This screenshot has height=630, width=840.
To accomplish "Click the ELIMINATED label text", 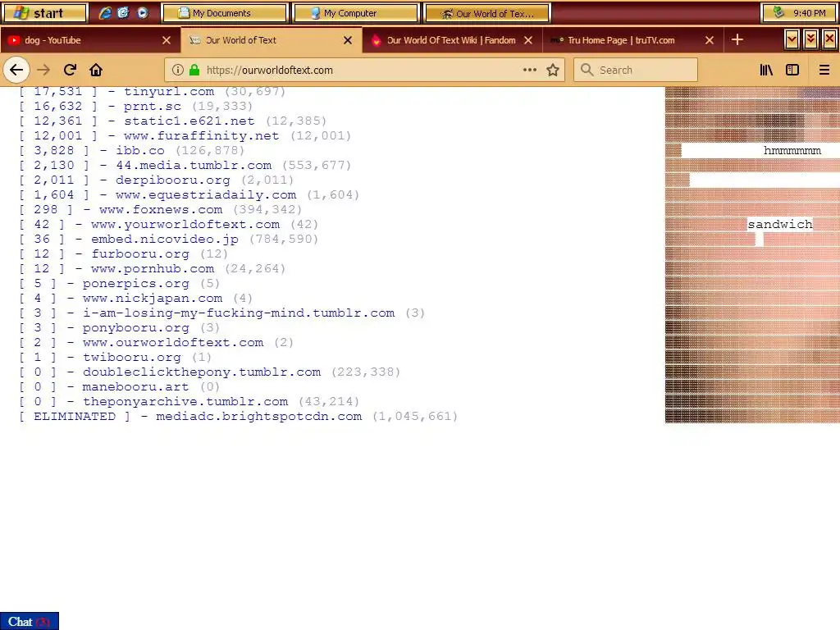I will (75, 416).
